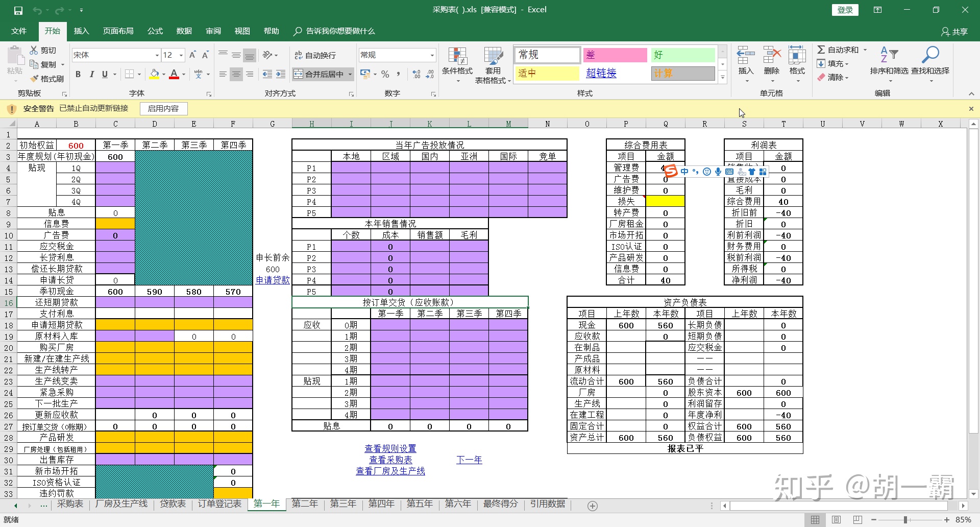
Task: Adjust the zoom slider in status bar
Action: pos(905,520)
